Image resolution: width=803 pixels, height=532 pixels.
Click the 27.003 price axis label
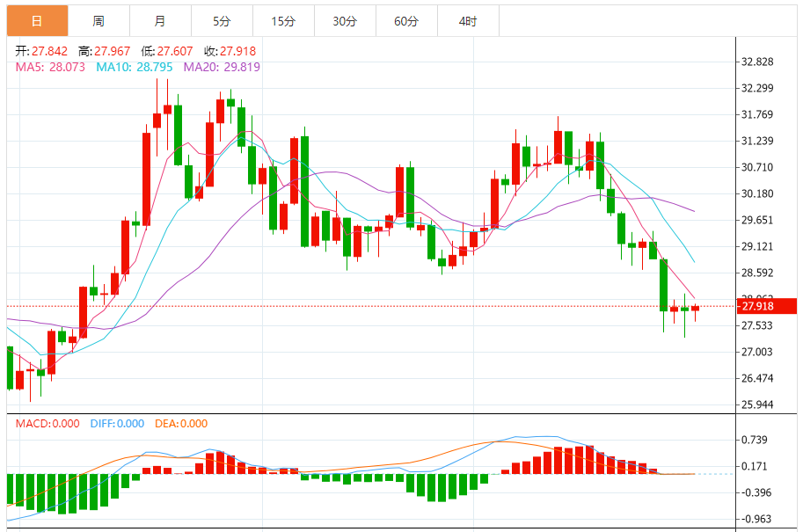pos(757,352)
